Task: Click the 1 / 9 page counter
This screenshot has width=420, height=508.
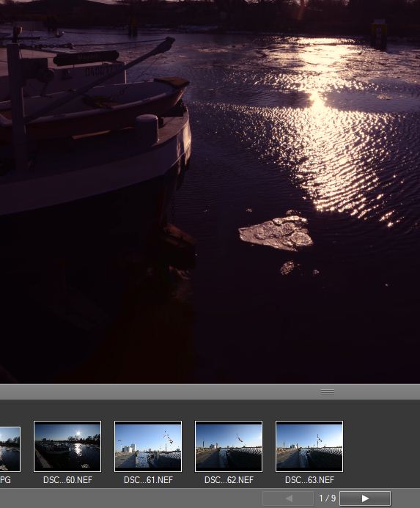Action: pos(327,498)
